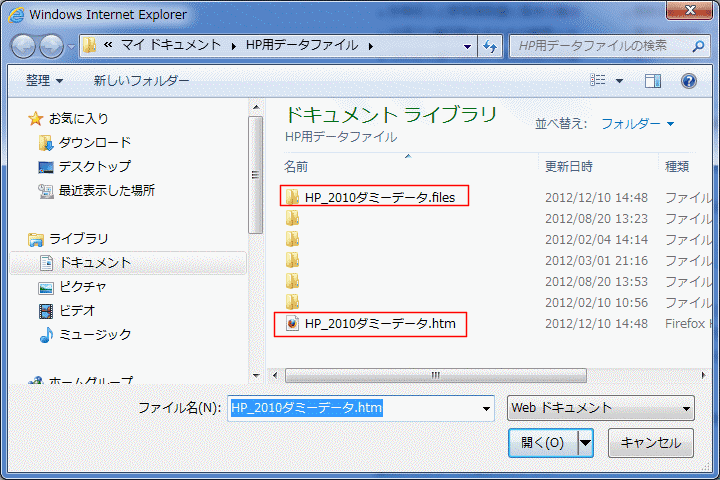Viewport: 720px width, 480px height.
Task: Select ライブラリ in the navigation pane
Action: tap(68, 239)
